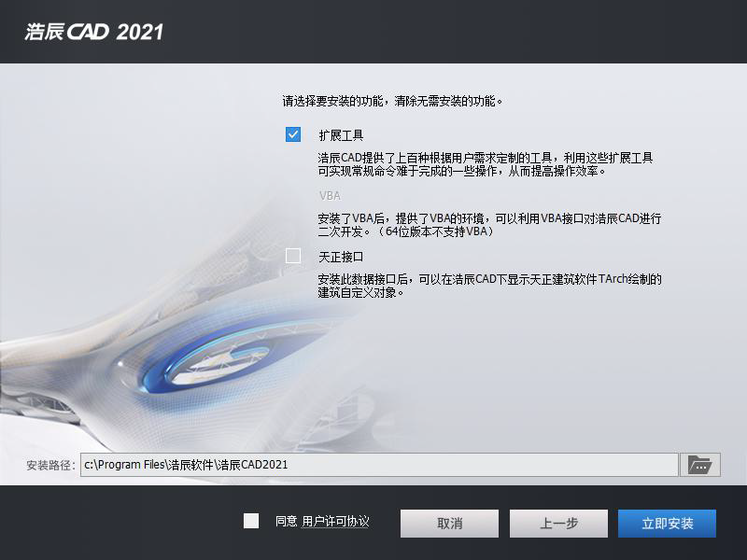Start installation with 立即安装 button
Viewport: 747px width, 560px height.
(667, 524)
